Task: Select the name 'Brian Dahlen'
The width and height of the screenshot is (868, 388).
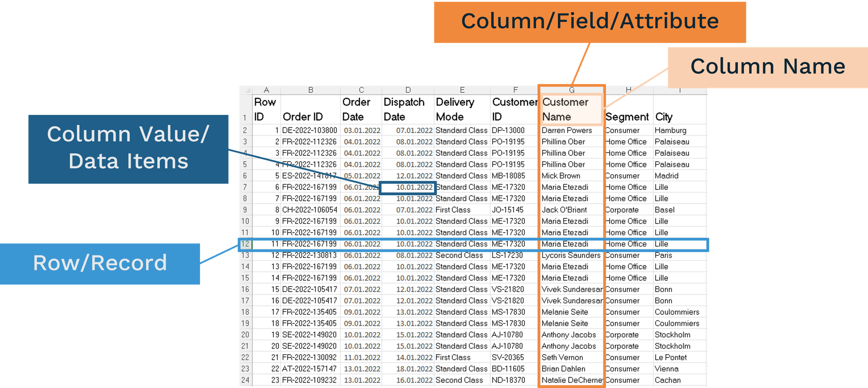Action: (572, 369)
